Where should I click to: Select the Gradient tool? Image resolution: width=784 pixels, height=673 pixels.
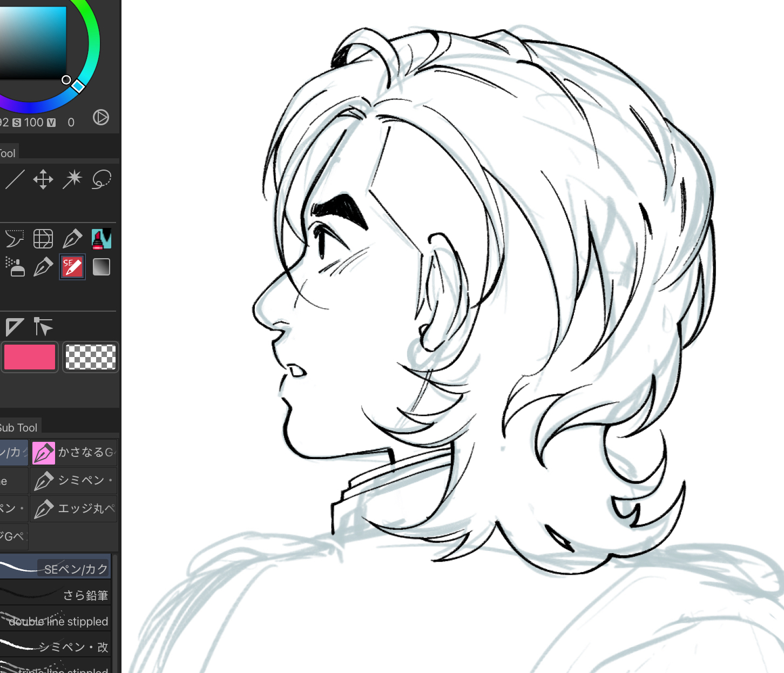101,267
